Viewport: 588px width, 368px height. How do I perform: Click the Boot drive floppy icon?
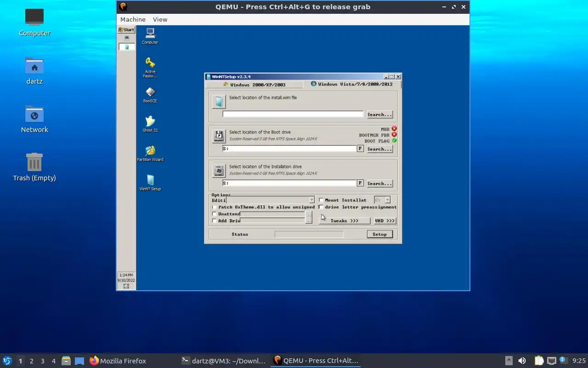(x=219, y=136)
